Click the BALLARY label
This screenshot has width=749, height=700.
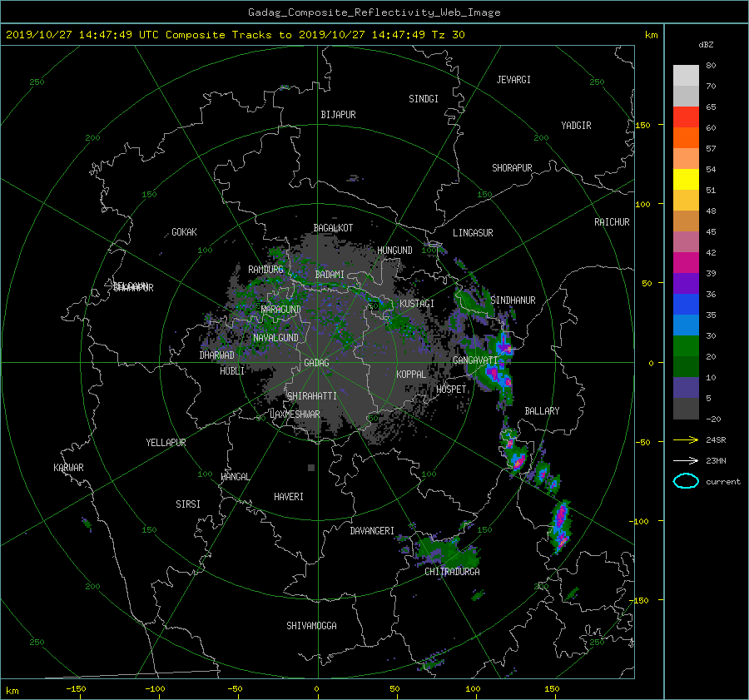pyautogui.click(x=542, y=411)
